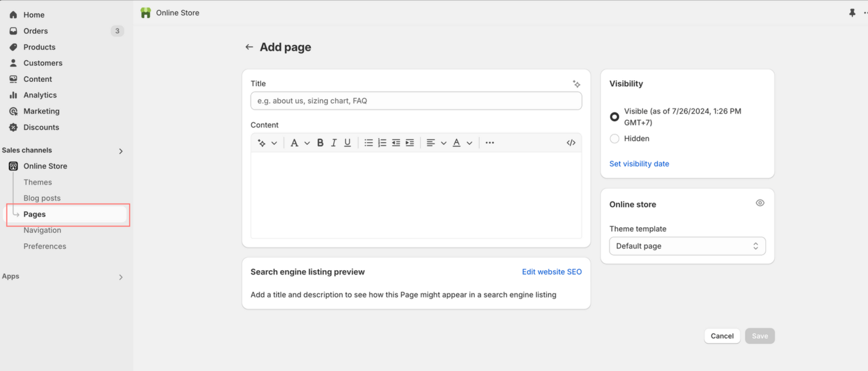The height and width of the screenshot is (371, 868).
Task: Click the outdent icon
Action: point(396,143)
